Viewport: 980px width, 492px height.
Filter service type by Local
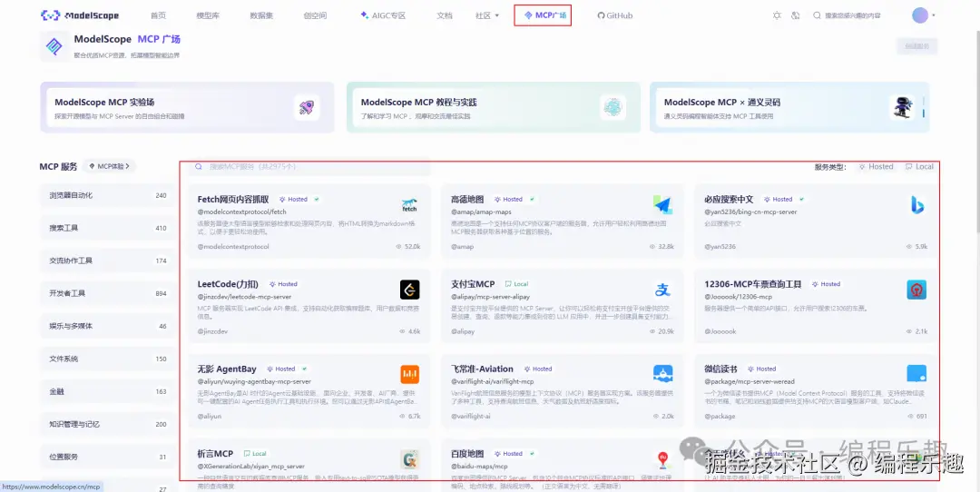pos(919,167)
